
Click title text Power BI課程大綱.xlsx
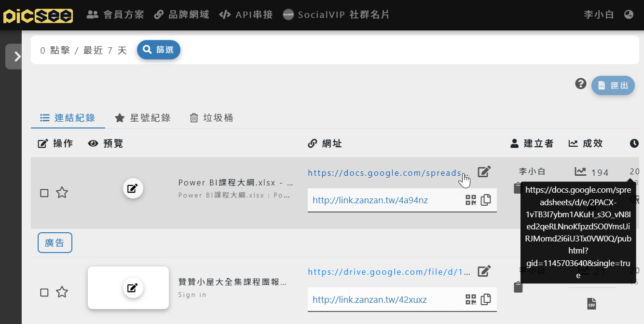tap(236, 183)
